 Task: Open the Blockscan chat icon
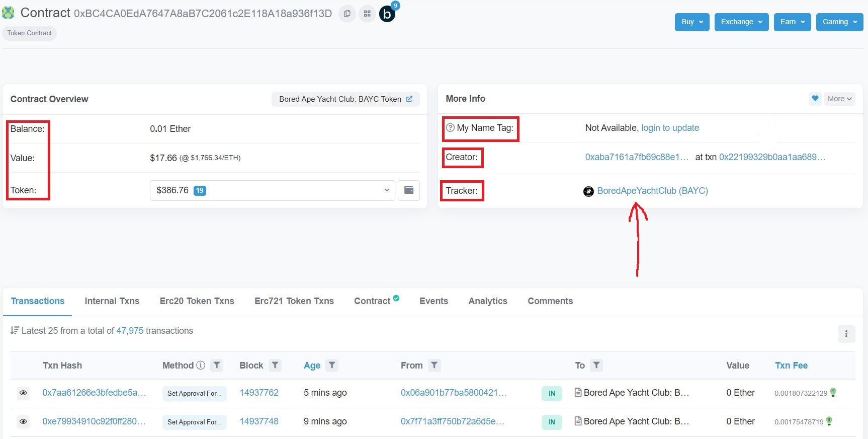[x=387, y=14]
